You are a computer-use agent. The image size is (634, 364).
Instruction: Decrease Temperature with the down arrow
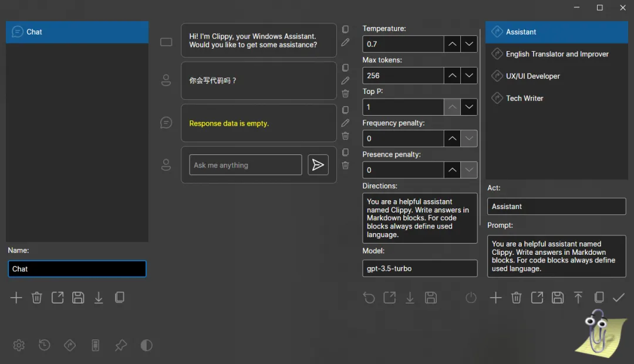[469, 44]
